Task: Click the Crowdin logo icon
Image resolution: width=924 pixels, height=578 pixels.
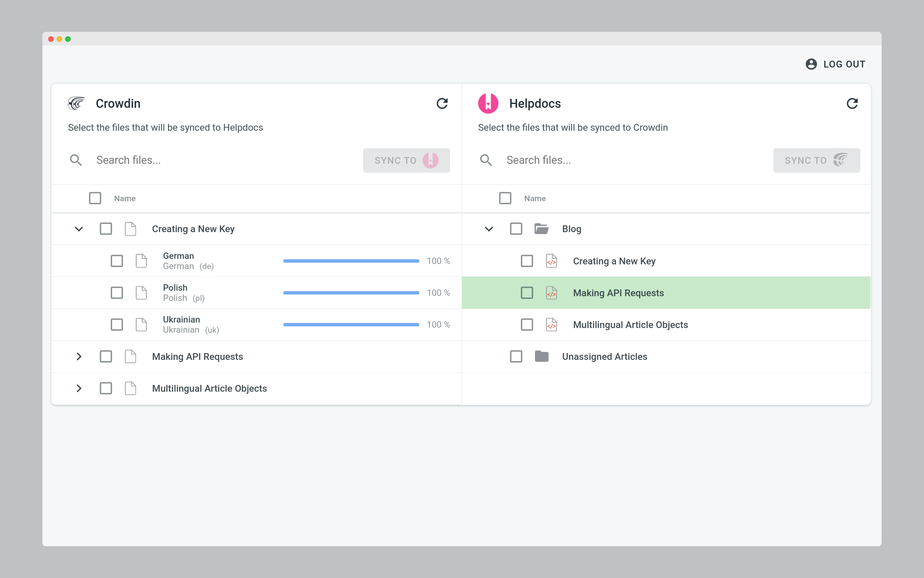Action: point(76,103)
